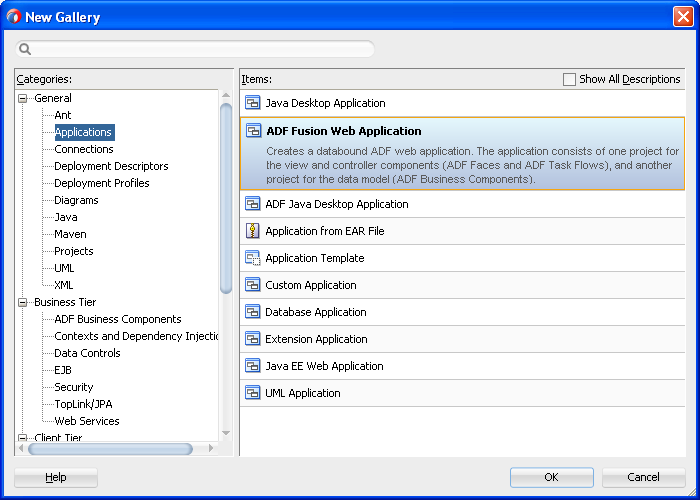Choose ADF Fusion Web Application item
This screenshot has width=700, height=500.
coord(462,154)
